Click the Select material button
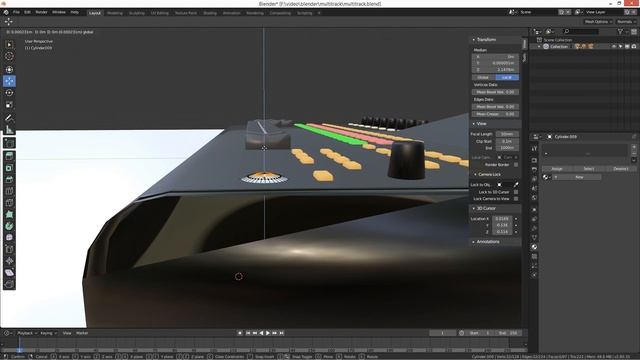640x360 pixels. click(x=588, y=169)
